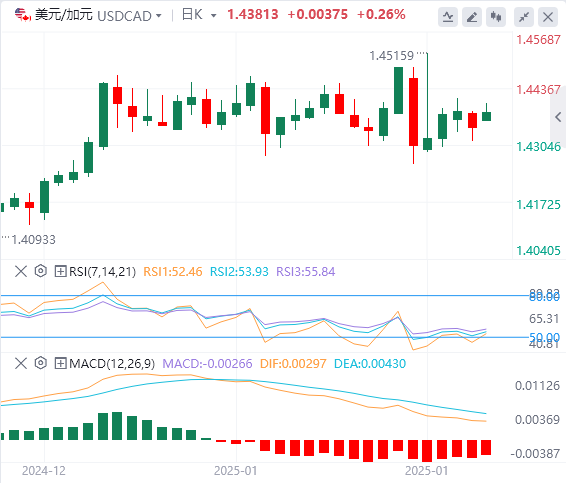The image size is (566, 483).
Task: Click the price axis label 1.44367
Action: pos(538,90)
